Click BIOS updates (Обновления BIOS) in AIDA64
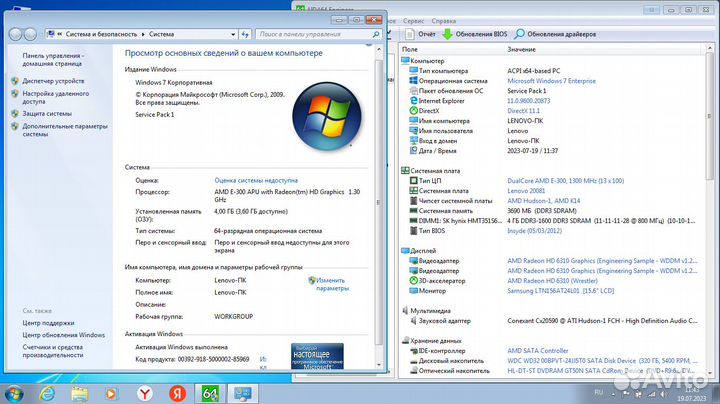This screenshot has height=404, width=720. [x=475, y=34]
